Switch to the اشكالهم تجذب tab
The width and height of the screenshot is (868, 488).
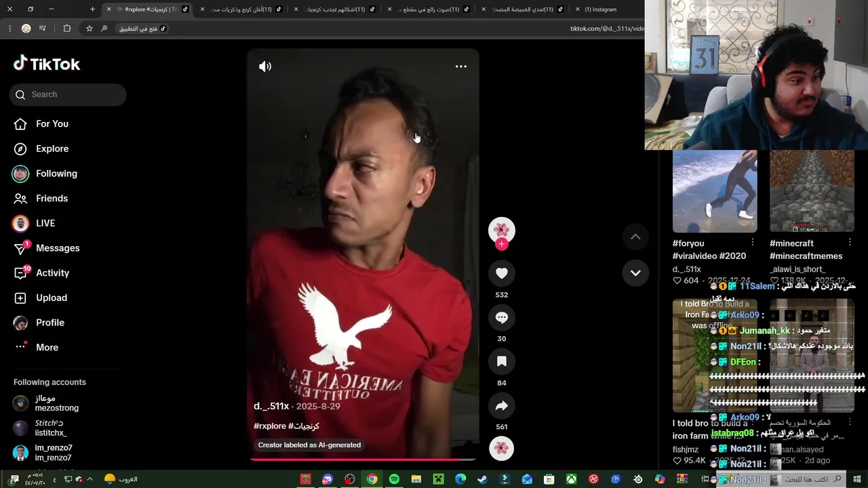[335, 9]
